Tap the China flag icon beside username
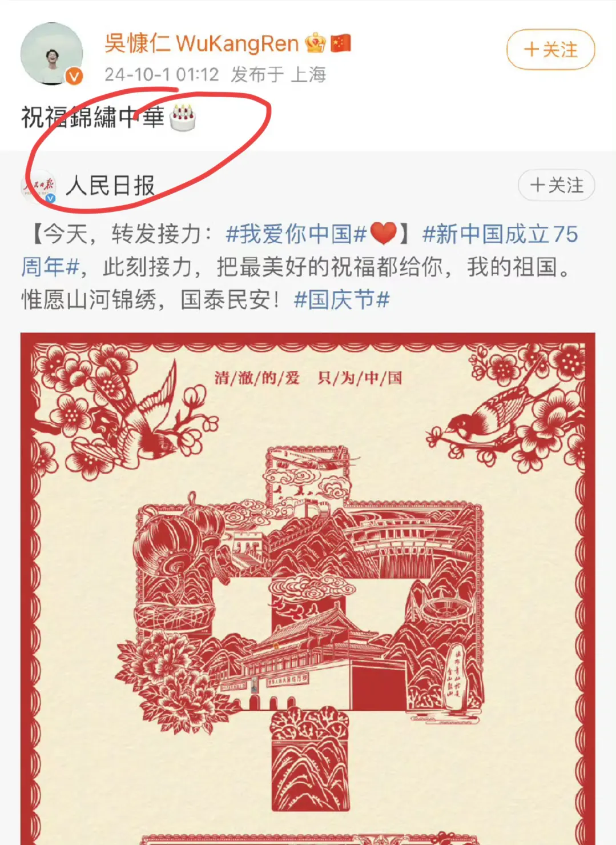 (341, 43)
